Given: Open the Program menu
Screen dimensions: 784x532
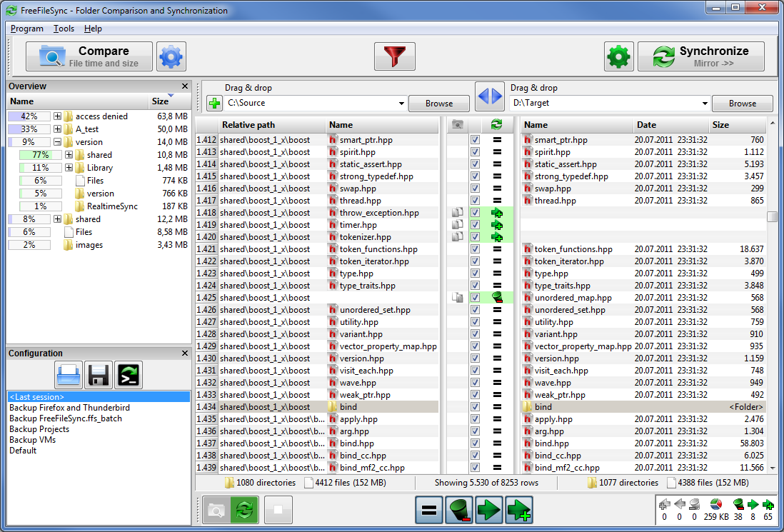Looking at the screenshot, I should (x=27, y=29).
